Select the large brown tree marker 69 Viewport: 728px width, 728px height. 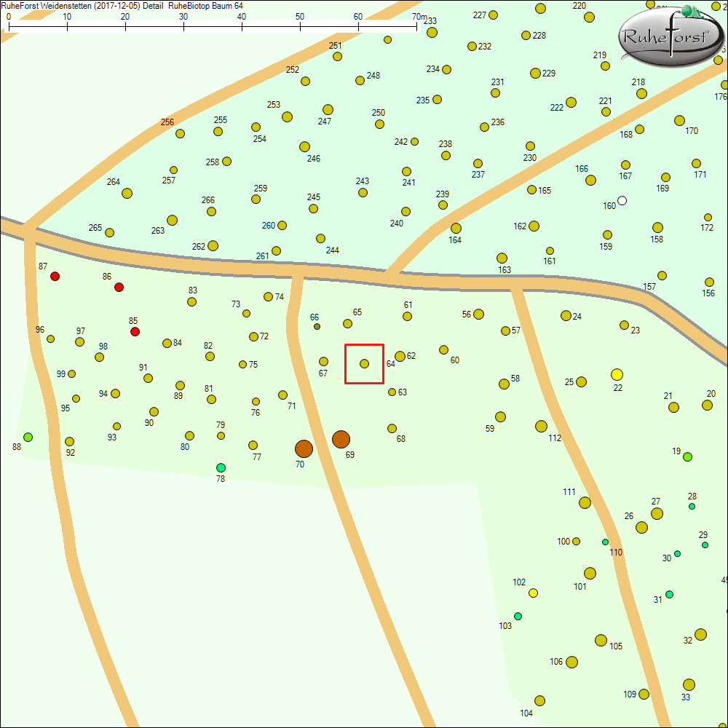click(341, 439)
